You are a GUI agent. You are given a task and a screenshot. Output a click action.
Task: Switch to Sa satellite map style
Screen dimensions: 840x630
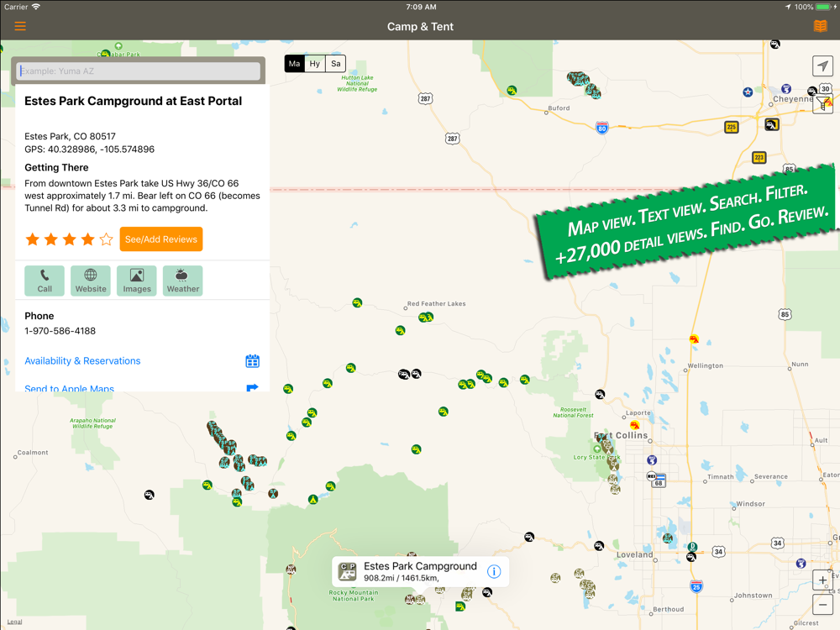click(335, 64)
